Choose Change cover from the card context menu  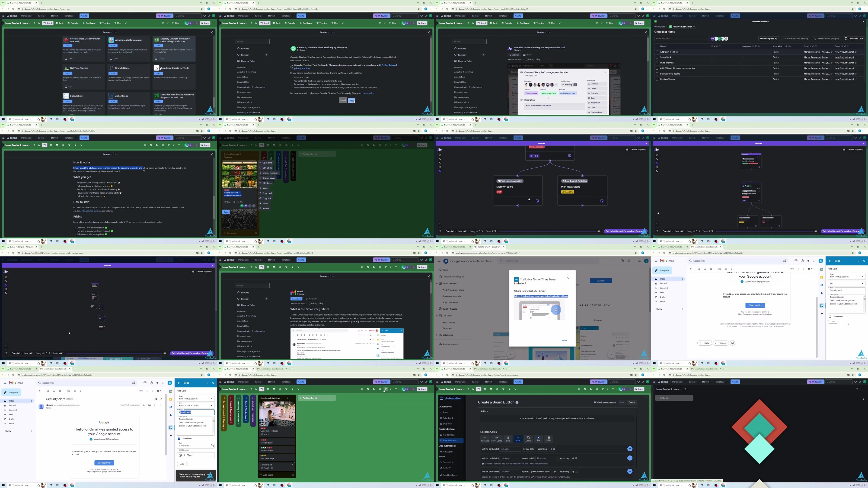pyautogui.click(x=267, y=178)
